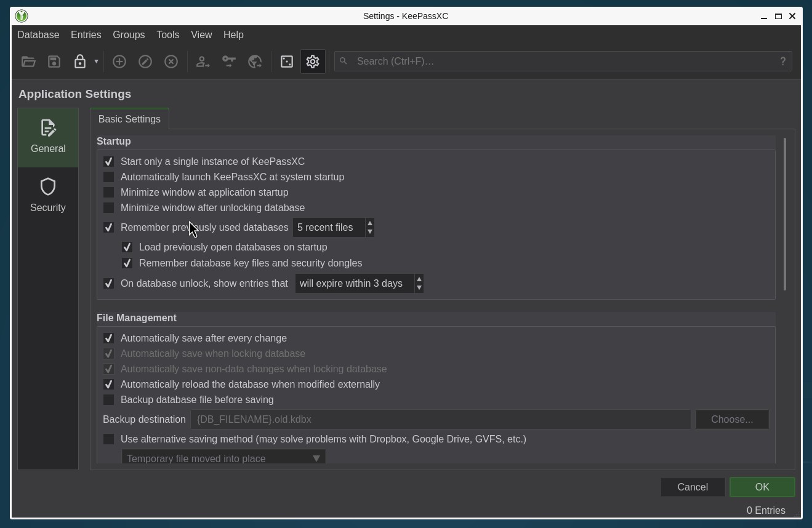Toggle Remember database key files and dongles
The height and width of the screenshot is (528, 812).
[x=127, y=263]
